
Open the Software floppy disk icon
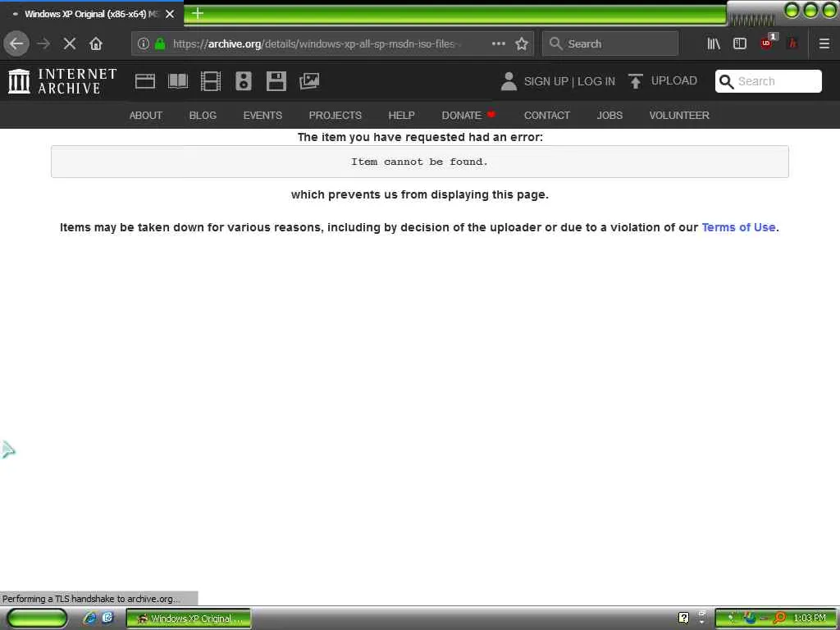276,81
